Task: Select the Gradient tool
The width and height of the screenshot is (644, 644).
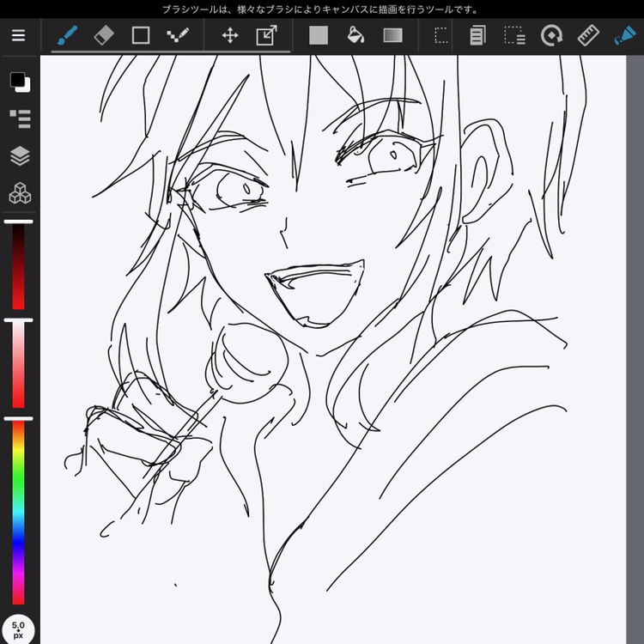Action: (x=392, y=35)
